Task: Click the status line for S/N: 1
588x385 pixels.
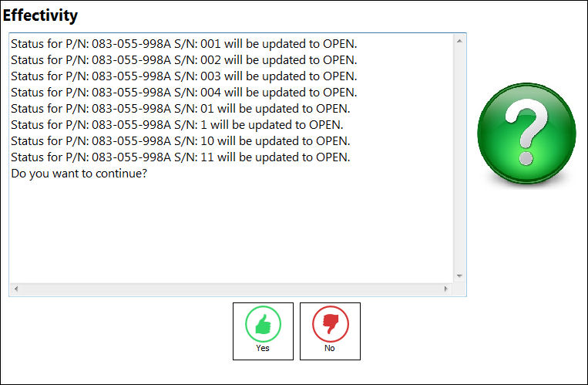Action: click(x=177, y=125)
